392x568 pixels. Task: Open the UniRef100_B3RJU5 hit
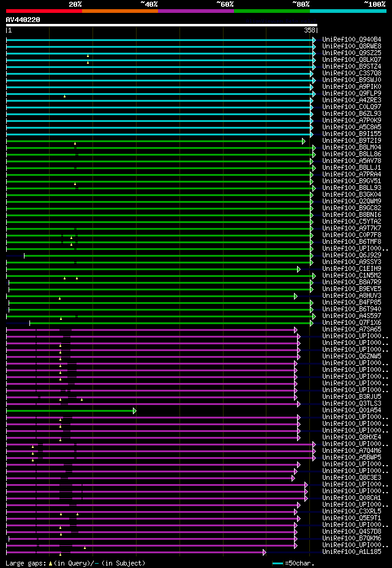pos(352,398)
